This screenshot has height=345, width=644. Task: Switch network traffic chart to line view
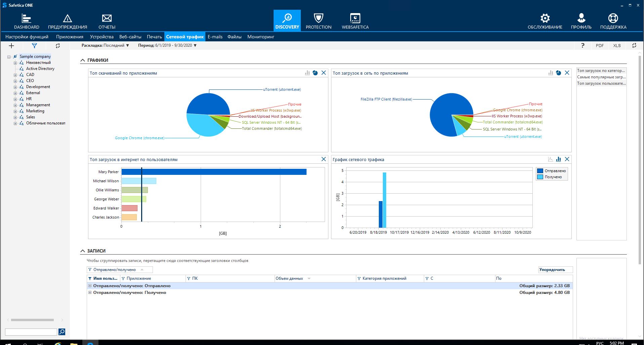coord(550,159)
